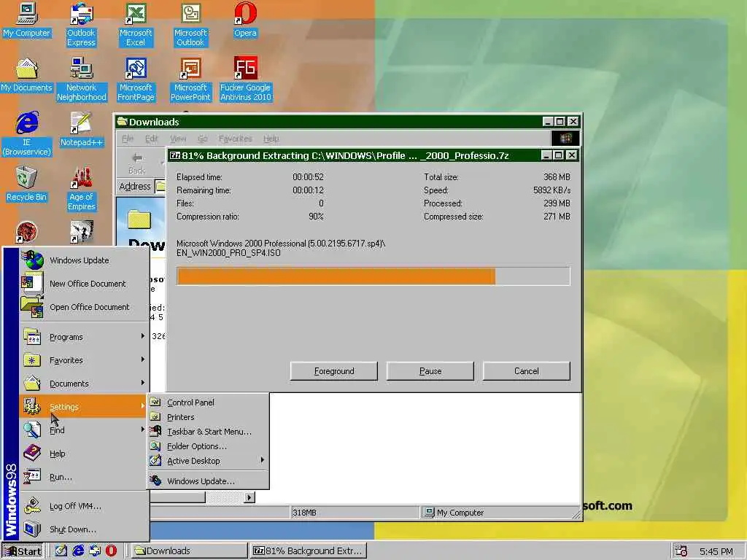This screenshot has height=560, width=747.
Task: Launch Outlook Express from the desktop
Action: pos(81,25)
